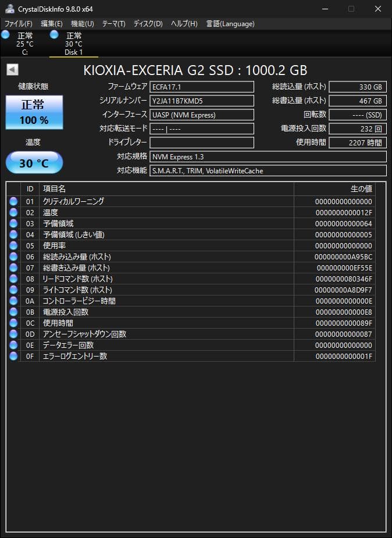Click the power on hours value 2207 時間
This screenshot has height=538, width=392.
point(358,142)
